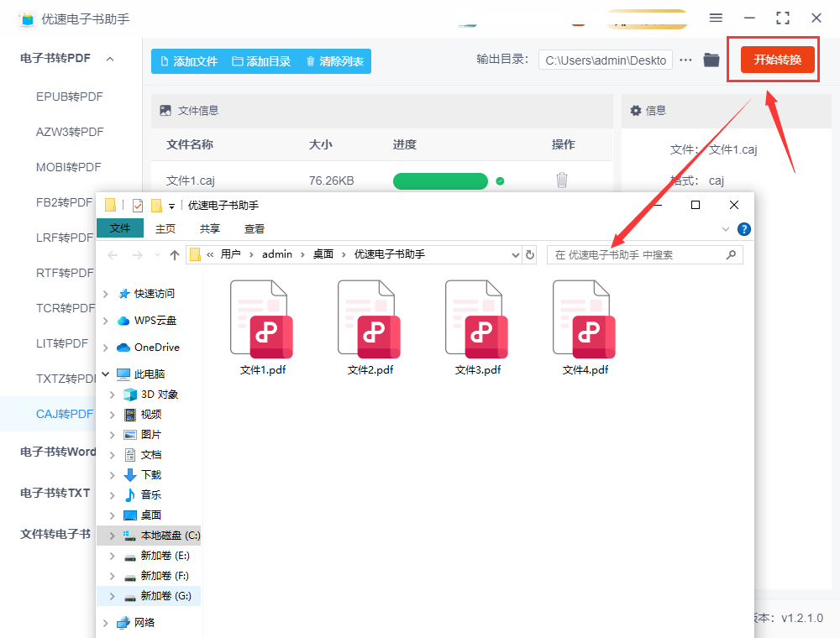Viewport: 840px width, 638px height.
Task: Collapse the 此电脑 tree node
Action: [x=106, y=374]
